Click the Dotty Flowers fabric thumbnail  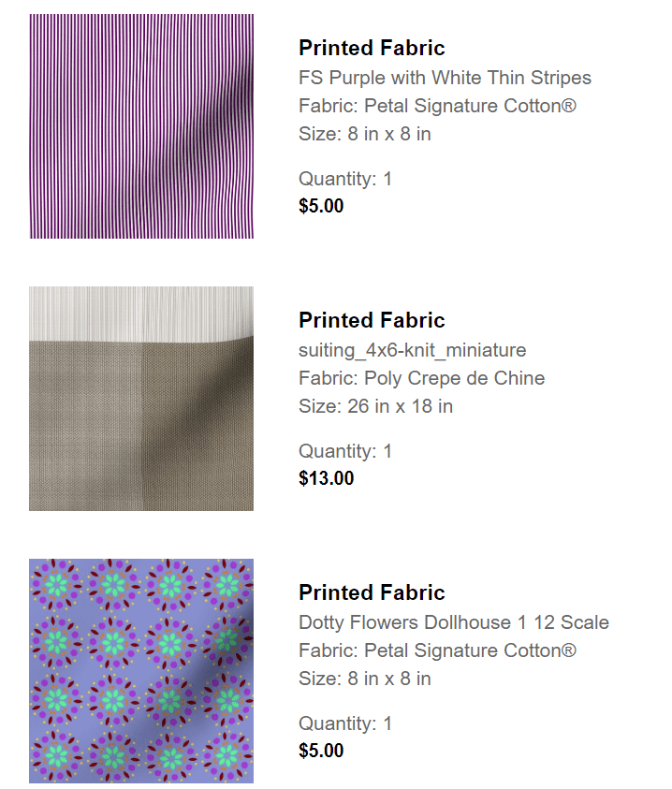(x=141, y=670)
